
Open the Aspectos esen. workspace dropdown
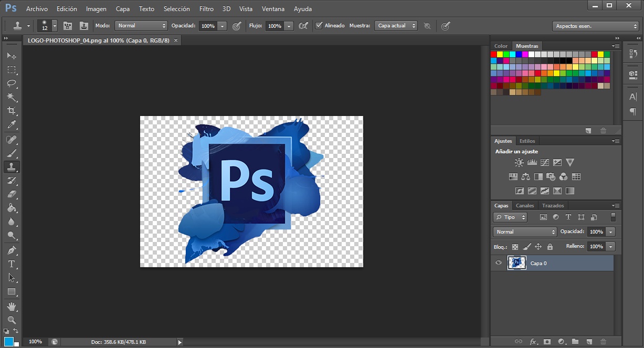(595, 26)
